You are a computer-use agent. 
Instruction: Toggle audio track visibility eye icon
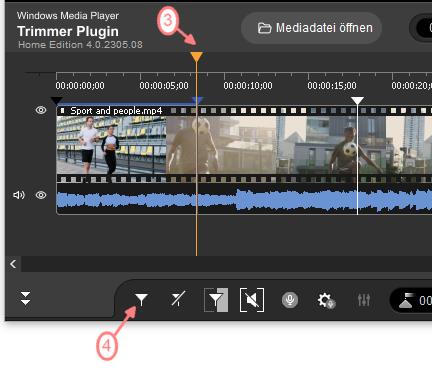41,195
